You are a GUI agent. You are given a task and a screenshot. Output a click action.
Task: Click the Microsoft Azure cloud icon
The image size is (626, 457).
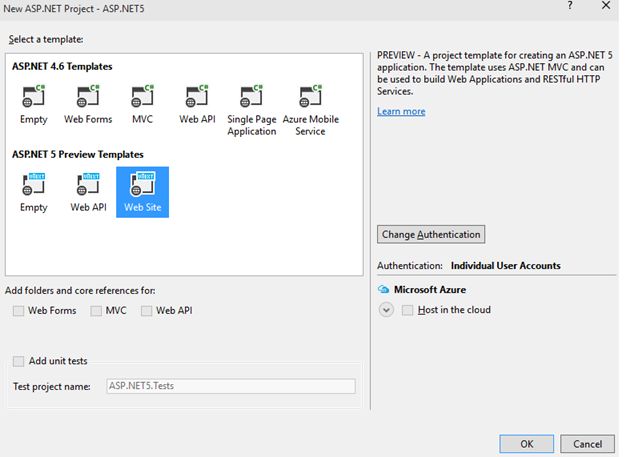(383, 289)
